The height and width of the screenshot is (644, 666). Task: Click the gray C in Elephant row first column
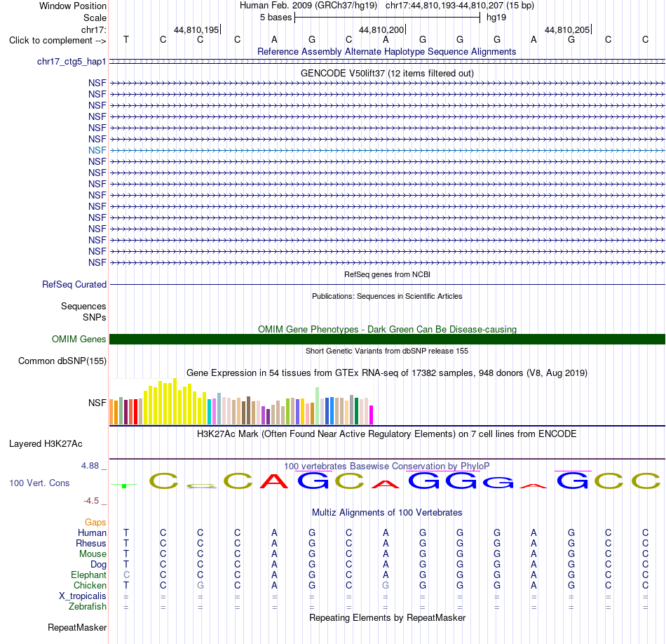coord(126,575)
